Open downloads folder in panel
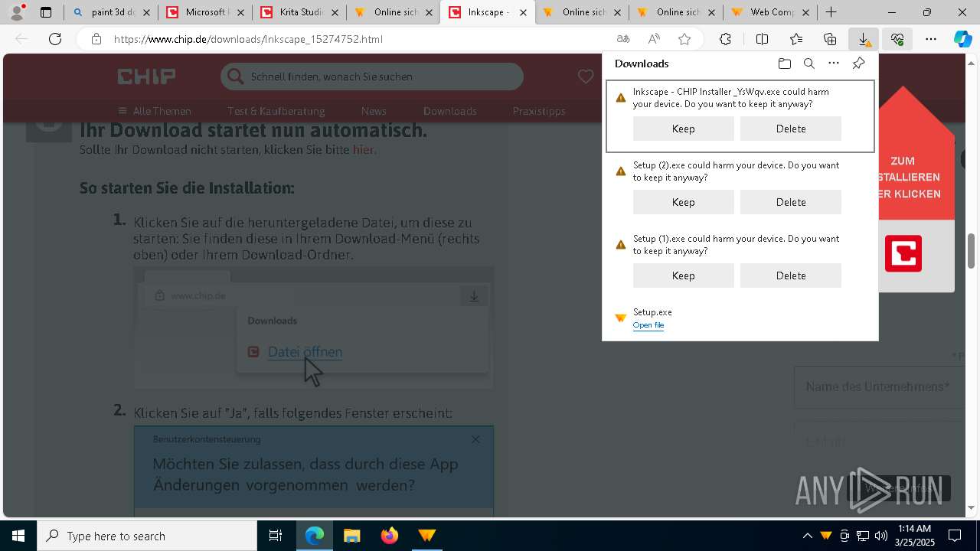This screenshot has height=551, width=980. (784, 64)
